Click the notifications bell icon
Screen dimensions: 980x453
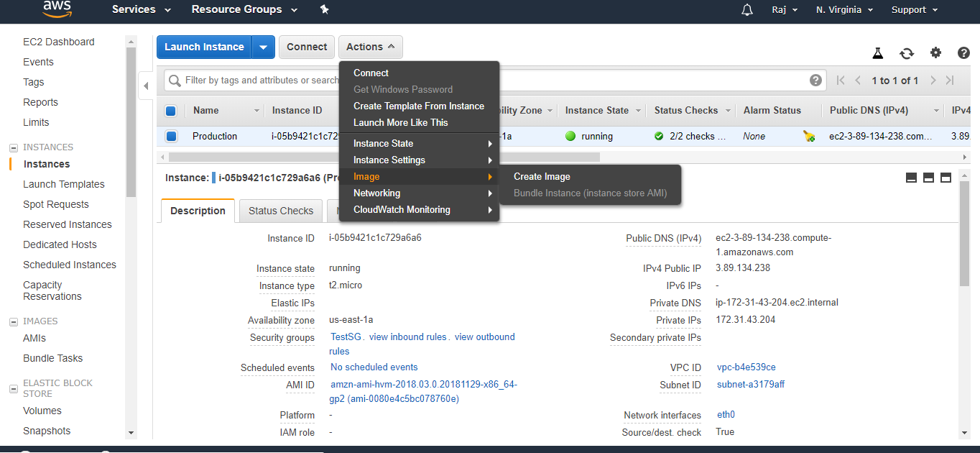(747, 9)
